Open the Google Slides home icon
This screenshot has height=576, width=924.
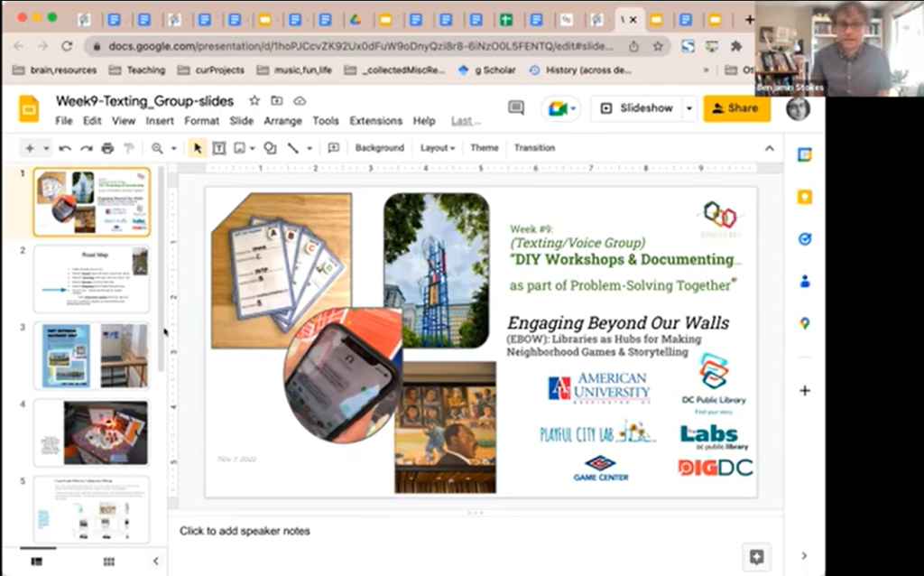29,109
